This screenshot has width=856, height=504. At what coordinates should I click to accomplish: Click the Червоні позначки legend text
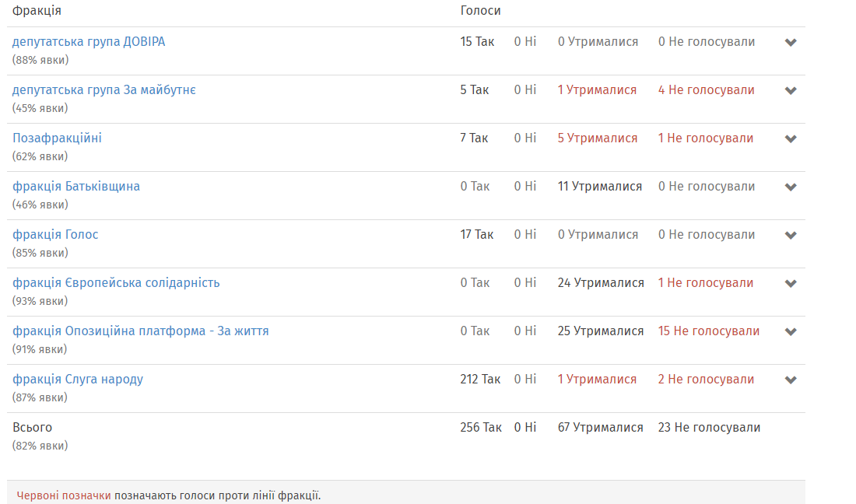(63, 495)
